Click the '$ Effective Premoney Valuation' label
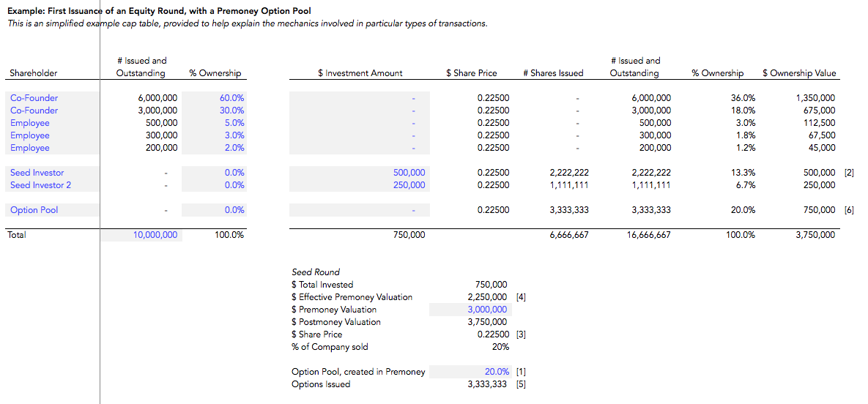This screenshot has width=868, height=404. click(x=352, y=297)
